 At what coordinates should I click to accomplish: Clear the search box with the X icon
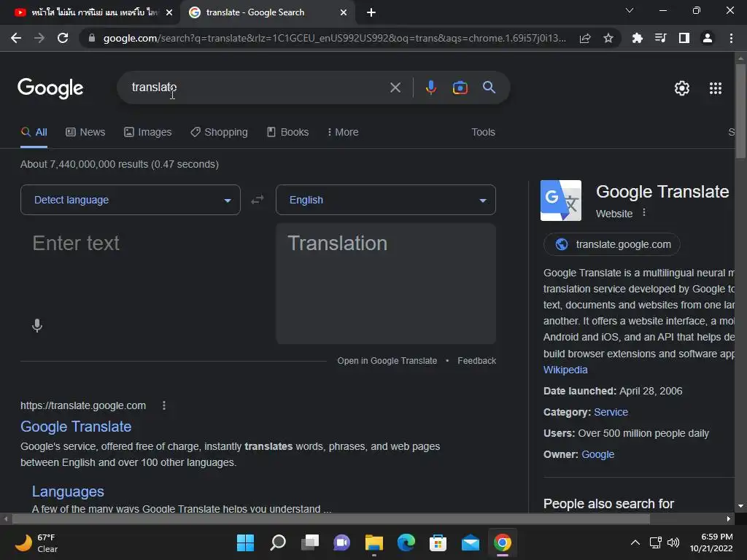395,87
